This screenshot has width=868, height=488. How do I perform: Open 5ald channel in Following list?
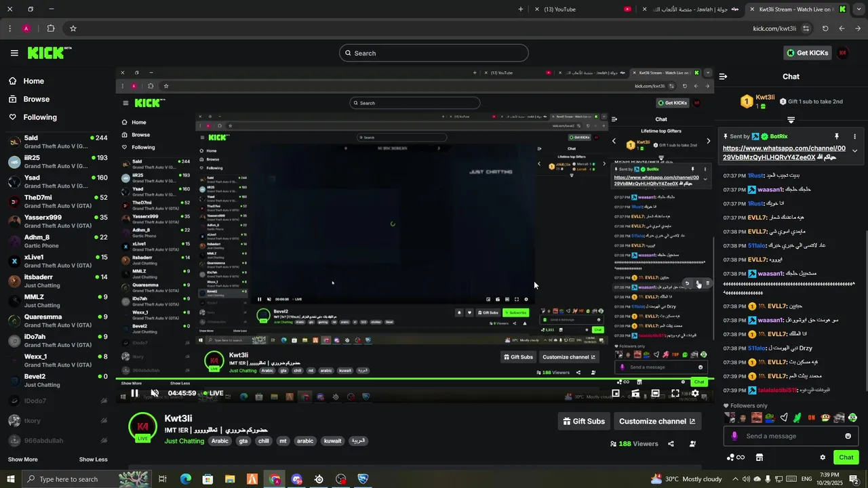coord(58,142)
